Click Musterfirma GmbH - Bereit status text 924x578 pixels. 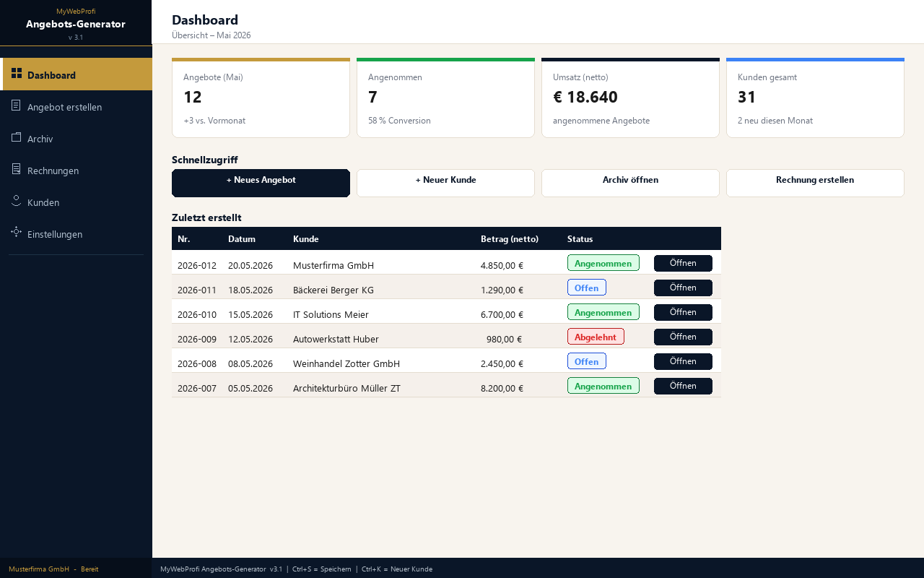pos(53,569)
